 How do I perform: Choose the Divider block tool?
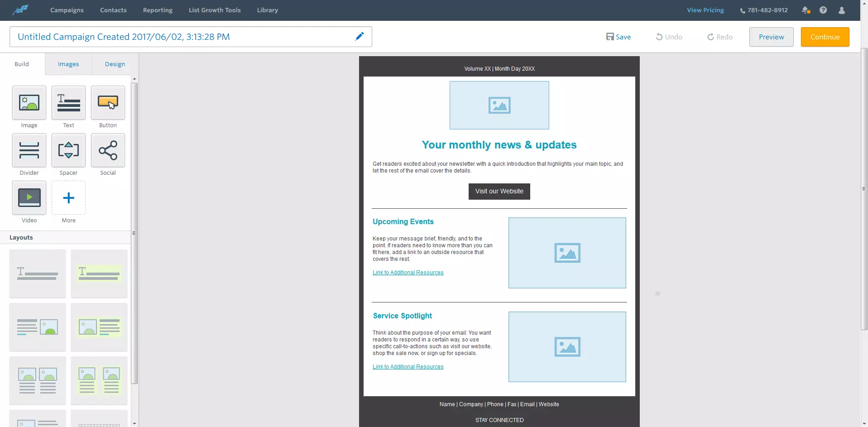click(x=29, y=150)
